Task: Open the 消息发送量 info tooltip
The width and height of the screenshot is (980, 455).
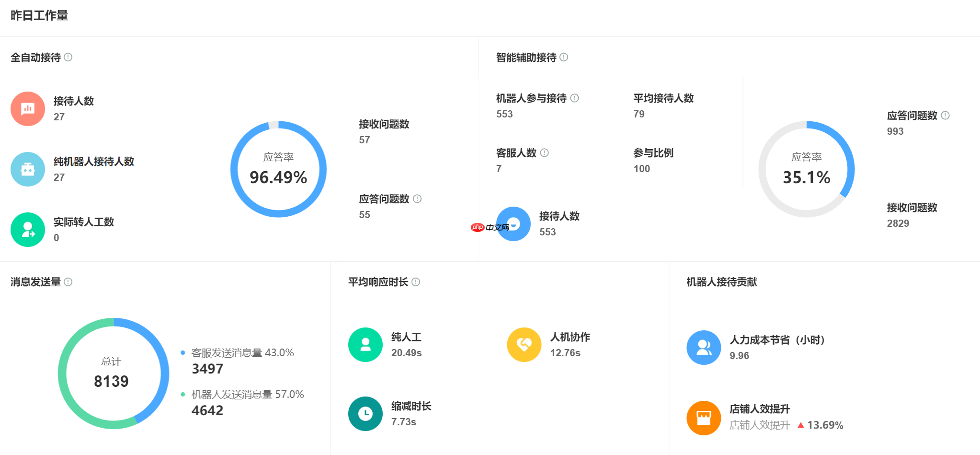Action: click(x=68, y=282)
